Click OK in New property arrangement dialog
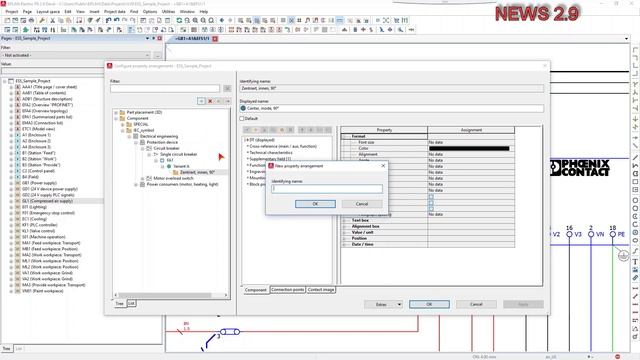This screenshot has width=640, height=360. point(315,204)
